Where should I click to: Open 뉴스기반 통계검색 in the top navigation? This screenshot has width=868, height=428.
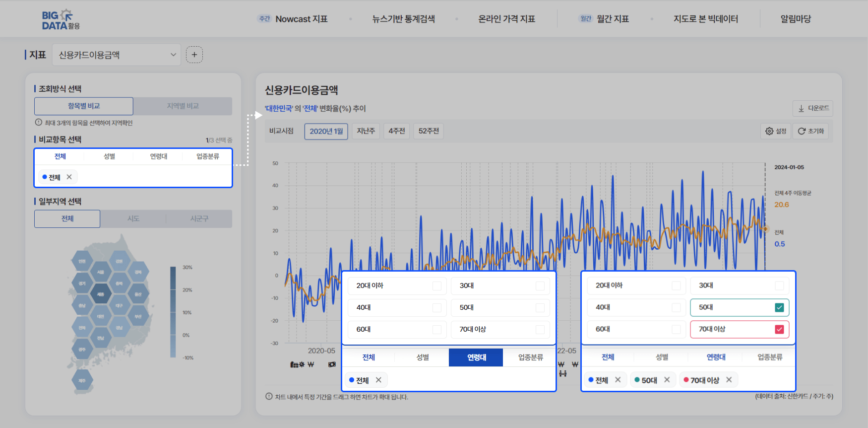click(404, 19)
